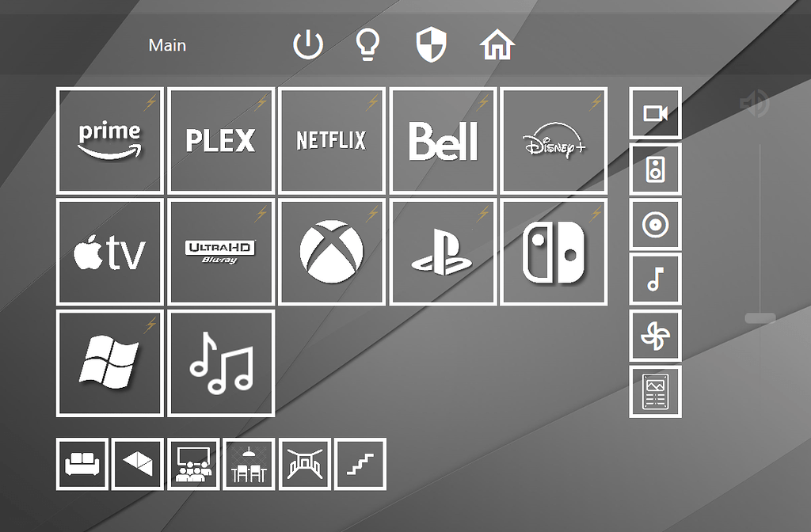
Task: Open the PLEX streaming app
Action: click(x=221, y=139)
